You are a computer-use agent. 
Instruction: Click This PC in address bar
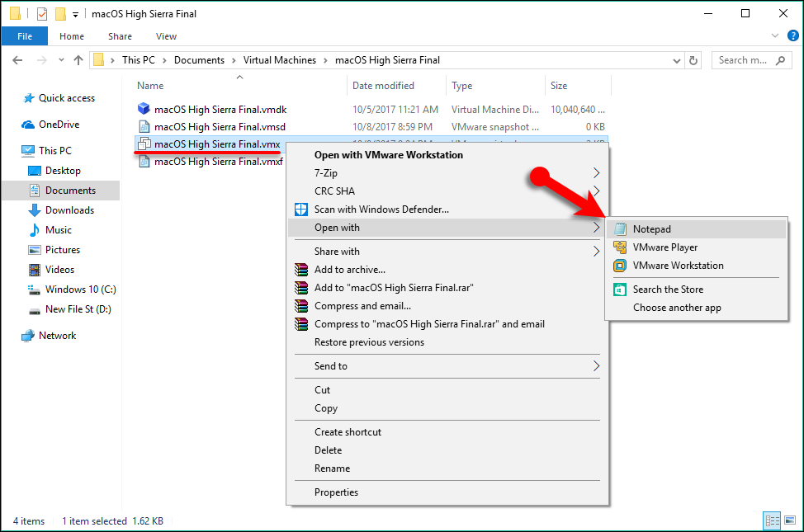coord(139,60)
